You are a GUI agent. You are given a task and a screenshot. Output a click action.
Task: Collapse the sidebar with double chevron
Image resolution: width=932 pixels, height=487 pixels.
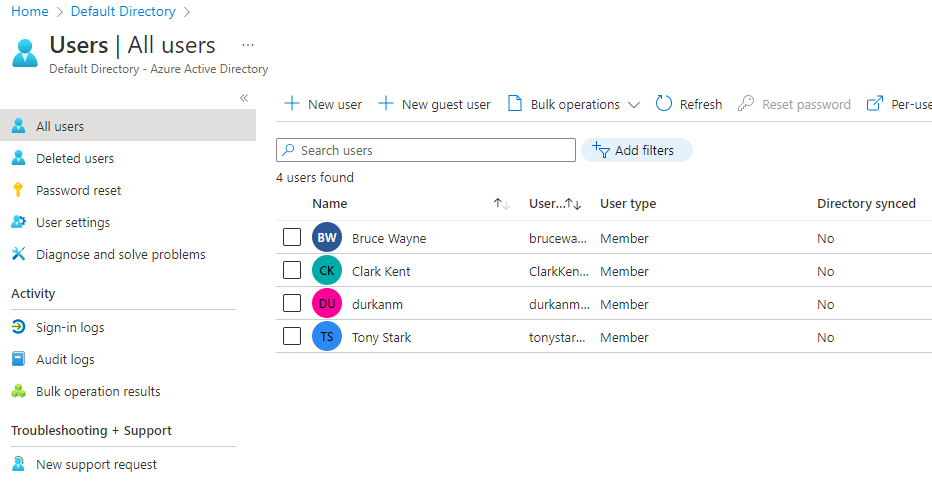click(x=244, y=97)
